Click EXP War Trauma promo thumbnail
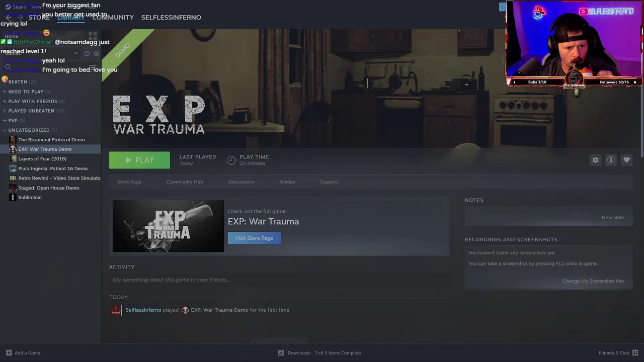644x362 pixels. (168, 226)
